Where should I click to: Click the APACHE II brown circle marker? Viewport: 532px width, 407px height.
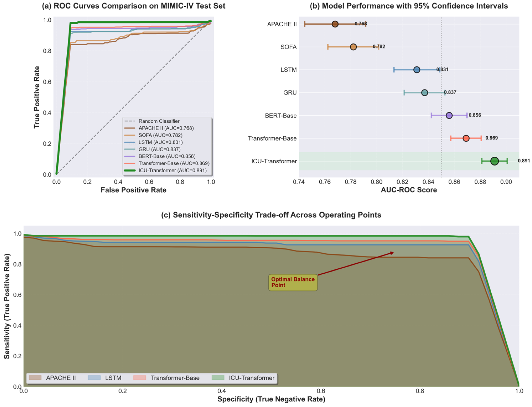tap(335, 24)
